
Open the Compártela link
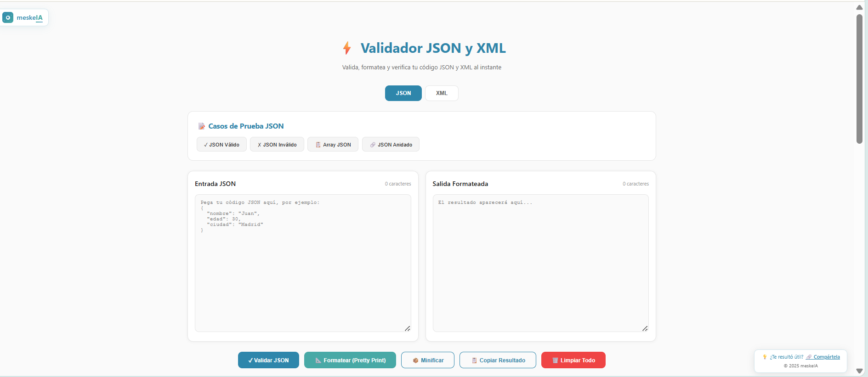click(823, 357)
